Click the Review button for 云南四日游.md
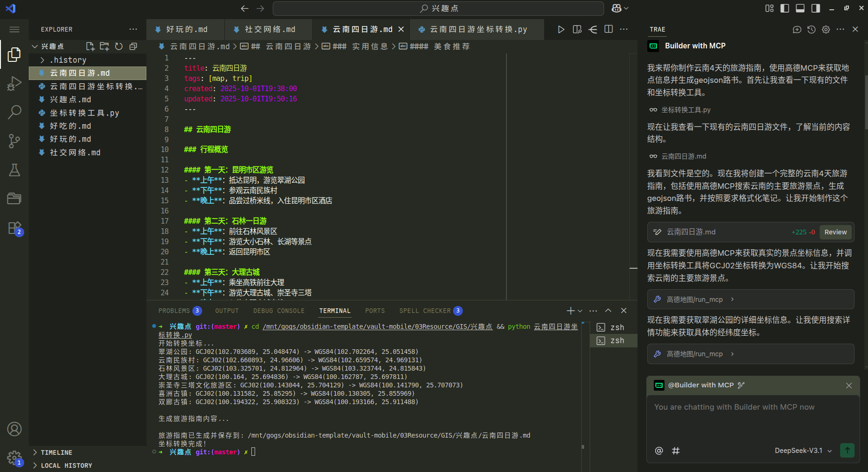The width and height of the screenshot is (868, 472). point(835,232)
